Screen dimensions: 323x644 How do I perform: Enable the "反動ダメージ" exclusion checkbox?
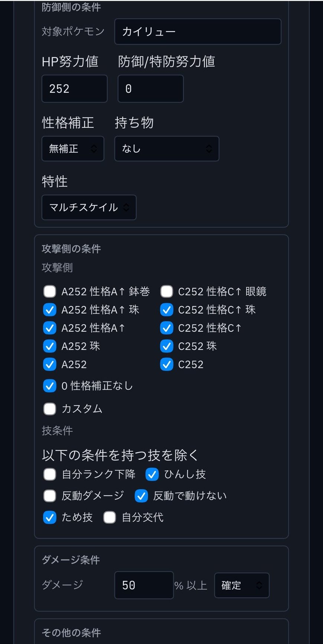tap(49, 496)
